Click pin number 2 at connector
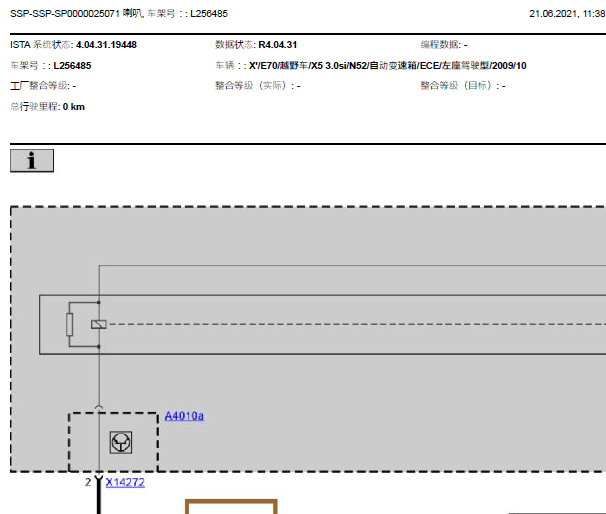 pyautogui.click(x=88, y=482)
